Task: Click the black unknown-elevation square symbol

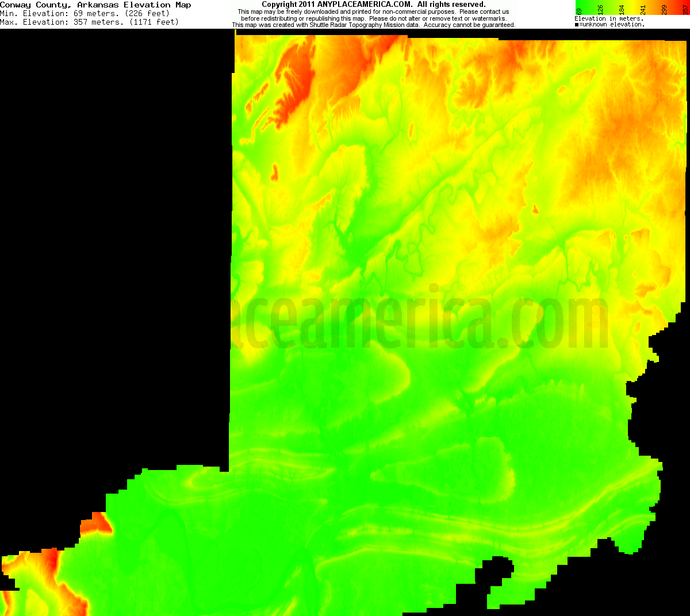Action: click(x=576, y=24)
